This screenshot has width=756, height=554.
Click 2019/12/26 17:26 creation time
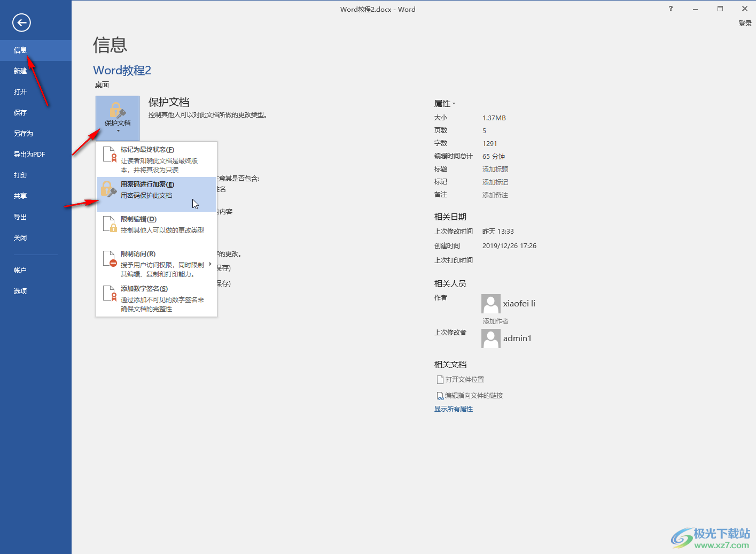509,246
